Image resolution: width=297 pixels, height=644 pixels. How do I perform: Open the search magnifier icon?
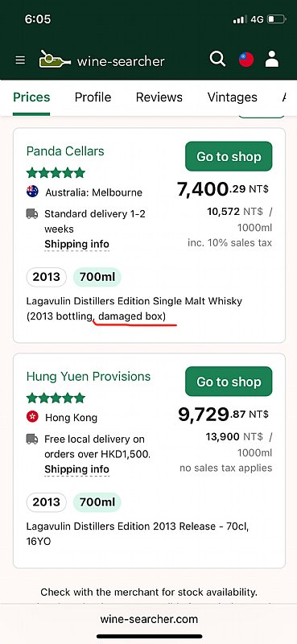click(x=217, y=59)
